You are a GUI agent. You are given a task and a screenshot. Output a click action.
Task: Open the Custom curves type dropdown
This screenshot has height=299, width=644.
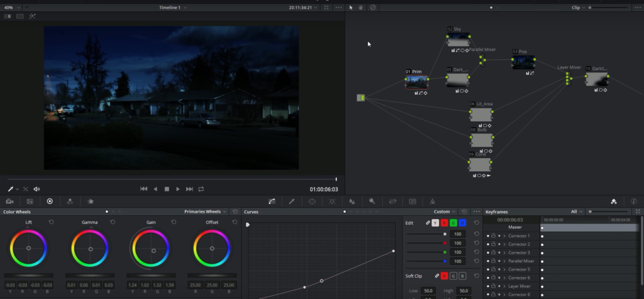pyautogui.click(x=445, y=212)
